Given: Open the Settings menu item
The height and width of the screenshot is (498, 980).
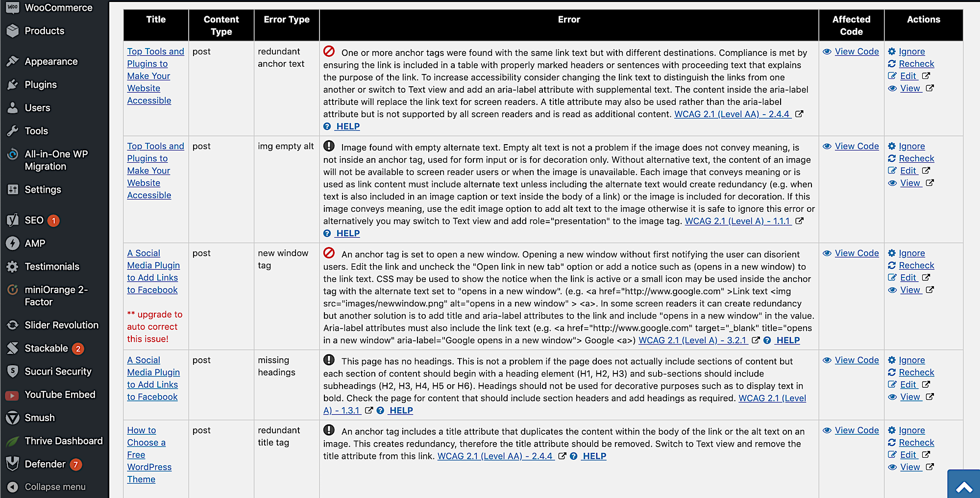Looking at the screenshot, I should (43, 190).
